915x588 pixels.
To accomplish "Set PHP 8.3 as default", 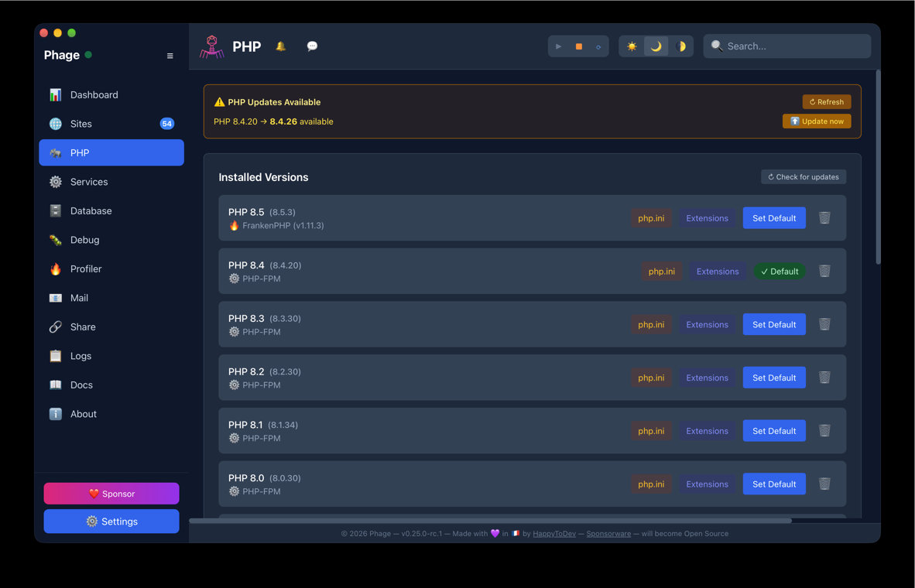I will pyautogui.click(x=774, y=324).
